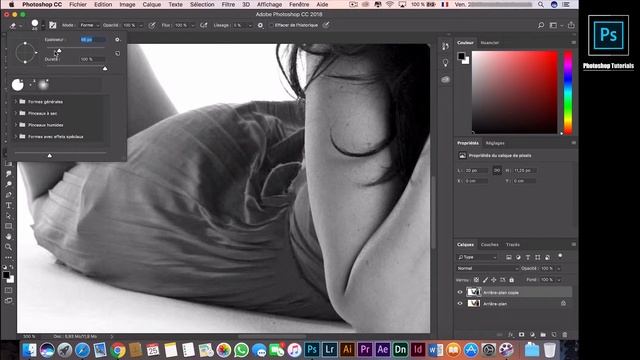The image size is (640, 360).
Task: Open brush settings panel toggle icon
Action: (53, 25)
